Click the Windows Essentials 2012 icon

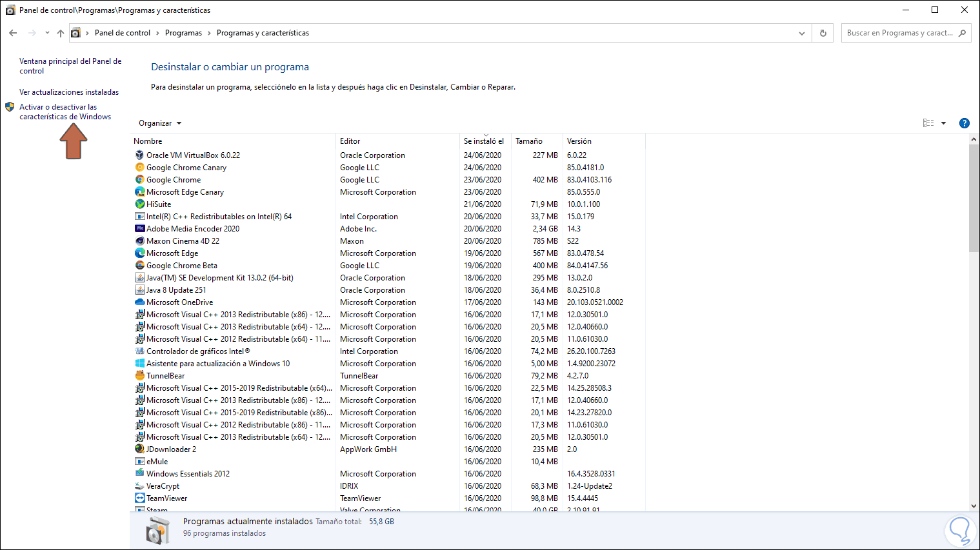point(139,473)
